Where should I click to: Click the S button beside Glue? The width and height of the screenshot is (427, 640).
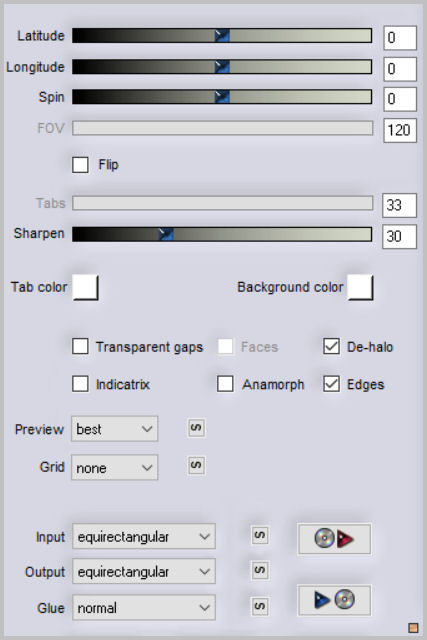click(260, 606)
